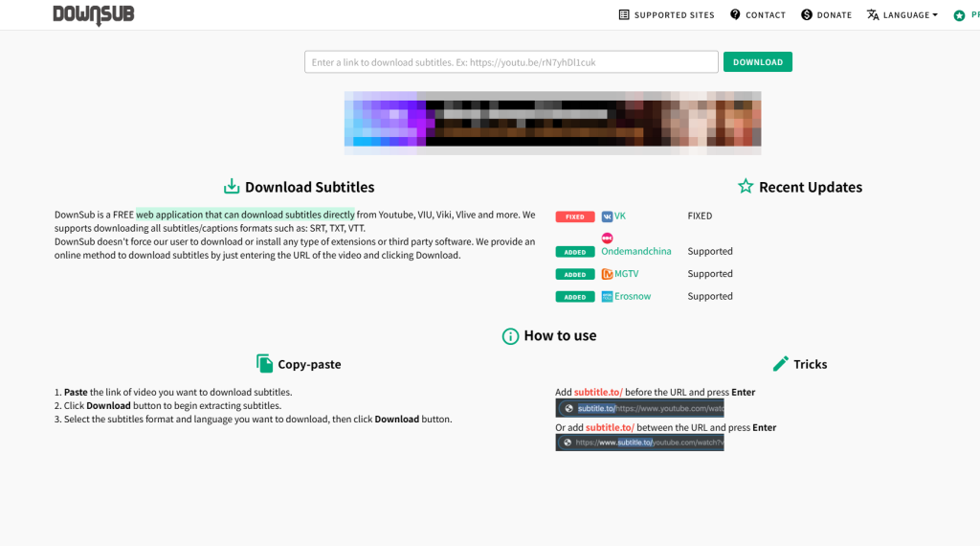Image resolution: width=980 pixels, height=546 pixels.
Task: Click the 'Click Download button to begin' step
Action: click(x=167, y=406)
